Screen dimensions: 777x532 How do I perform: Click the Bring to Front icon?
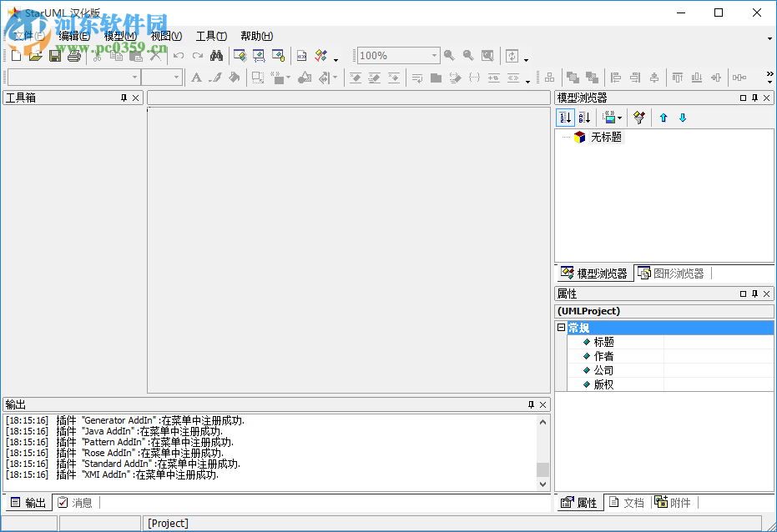tap(573, 78)
